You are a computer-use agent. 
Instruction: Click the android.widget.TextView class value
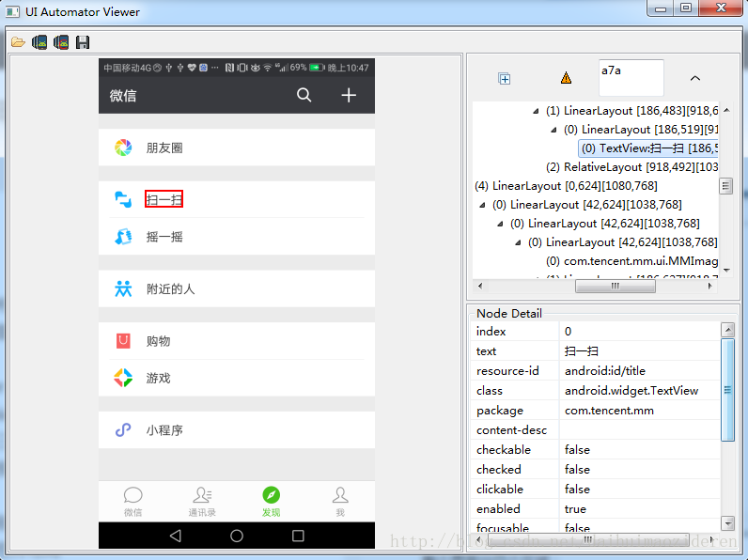coord(631,391)
